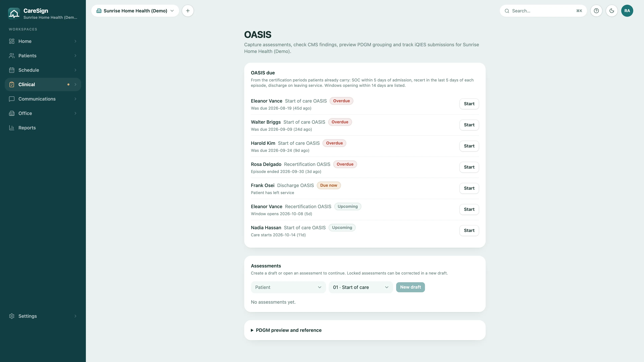Click the CareSign house logo icon
The width and height of the screenshot is (644, 362).
(x=14, y=13)
